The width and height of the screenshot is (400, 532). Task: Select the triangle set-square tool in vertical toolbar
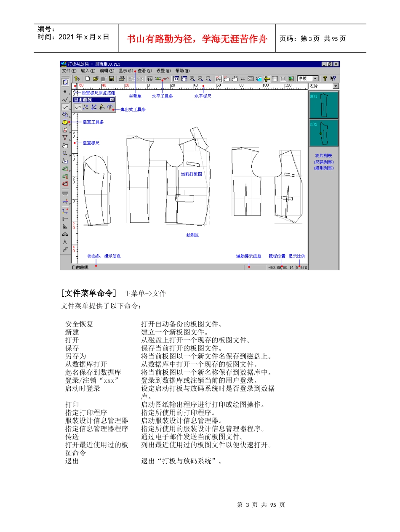(x=65, y=226)
